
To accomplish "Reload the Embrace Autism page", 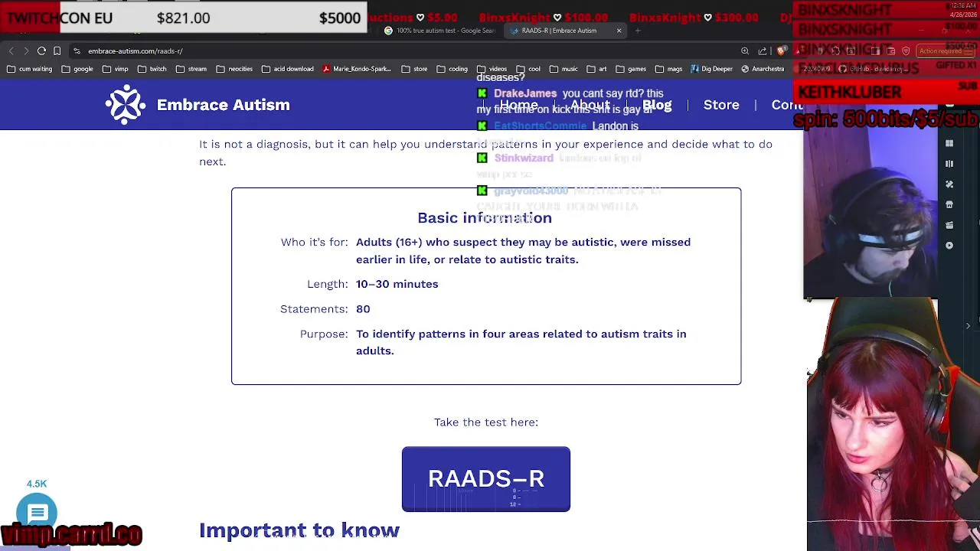I will [41, 51].
